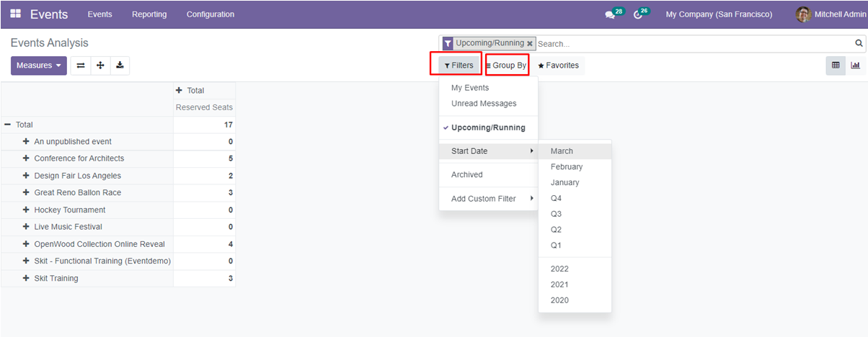Click the Group By button
Viewport: 868px width, 337px height.
click(507, 66)
